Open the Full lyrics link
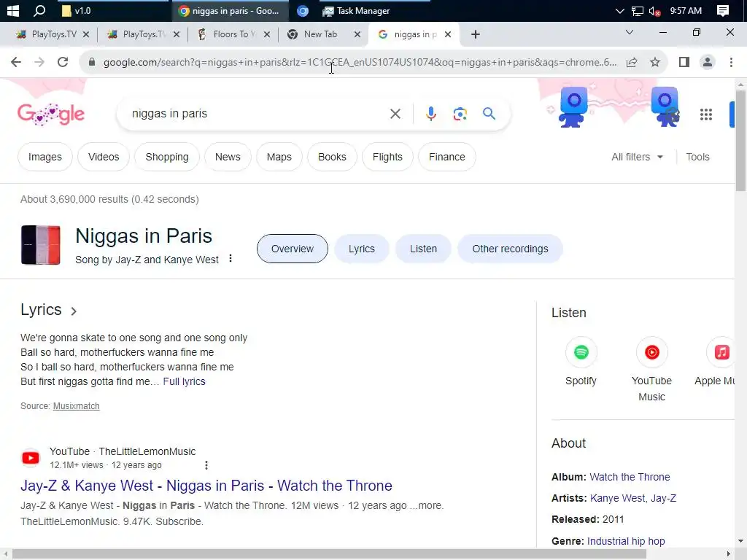The width and height of the screenshot is (747, 560). tap(184, 381)
